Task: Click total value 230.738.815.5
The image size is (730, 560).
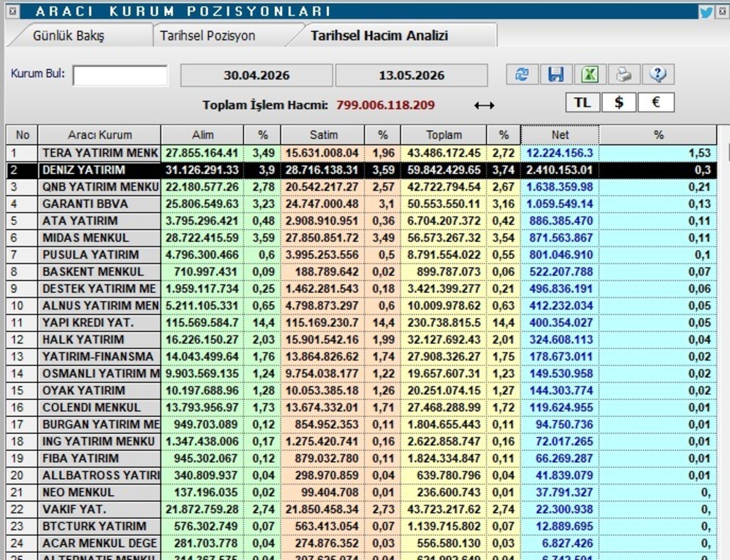Action: point(445,322)
